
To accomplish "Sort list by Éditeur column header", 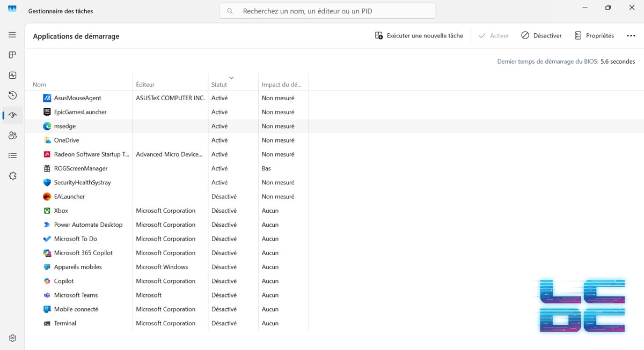I will point(145,85).
